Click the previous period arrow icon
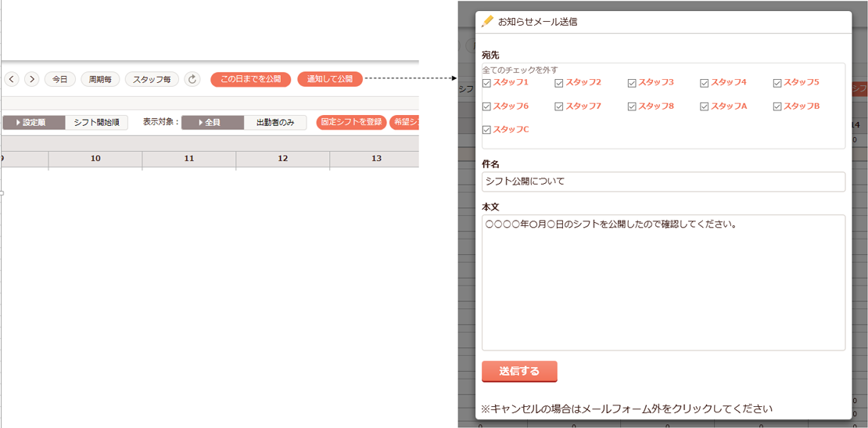Viewport: 868px width, 428px height. [x=12, y=79]
